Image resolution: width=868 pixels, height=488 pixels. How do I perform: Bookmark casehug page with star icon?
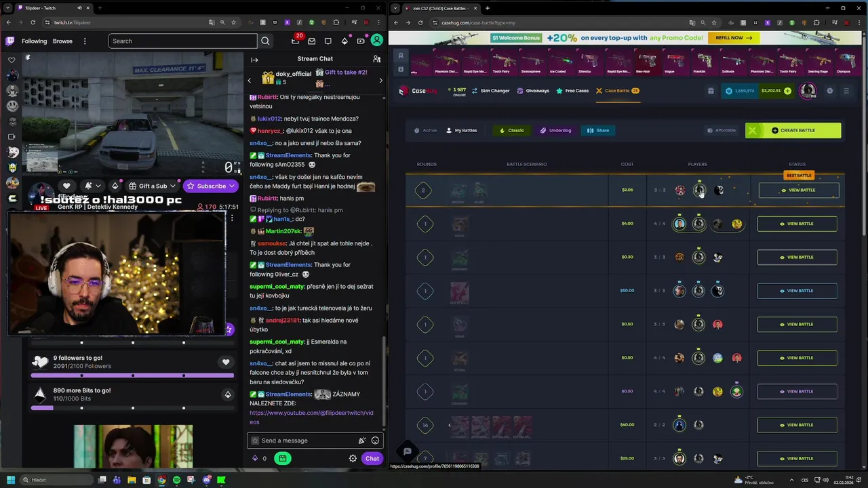pyautogui.click(x=714, y=22)
